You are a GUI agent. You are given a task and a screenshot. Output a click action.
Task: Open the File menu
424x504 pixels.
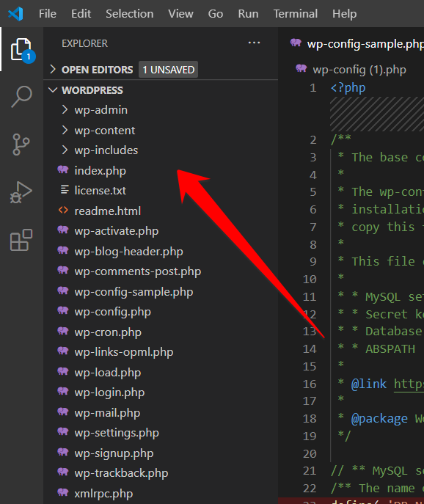point(48,14)
